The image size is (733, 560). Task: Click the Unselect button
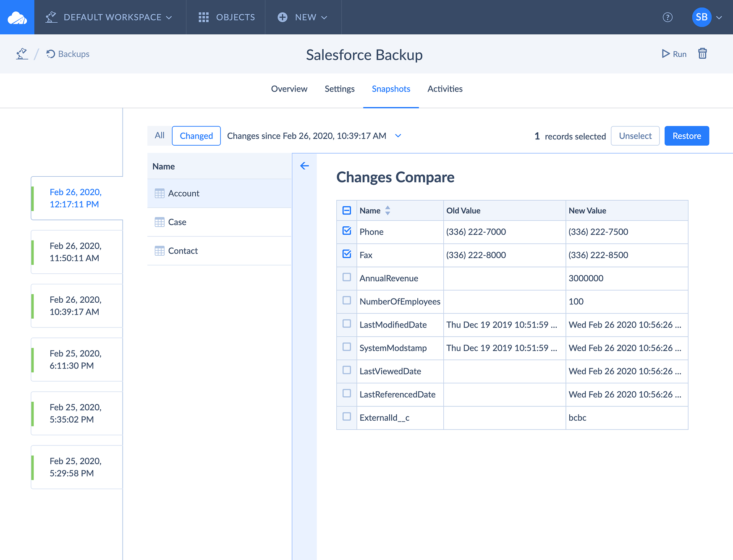[x=635, y=136]
